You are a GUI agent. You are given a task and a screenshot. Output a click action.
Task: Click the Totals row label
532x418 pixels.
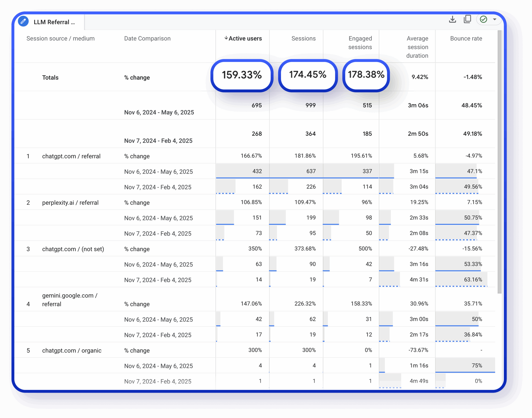click(50, 77)
